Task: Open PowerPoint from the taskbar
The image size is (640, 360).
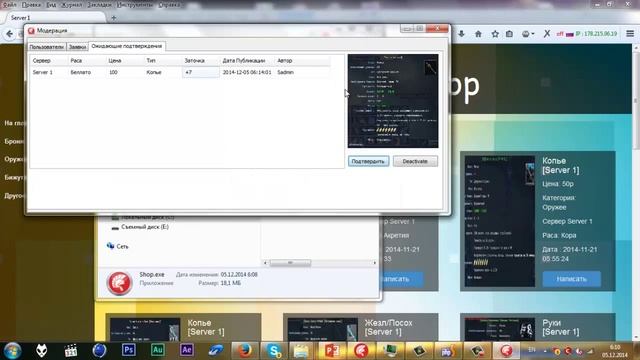Action: (331, 351)
